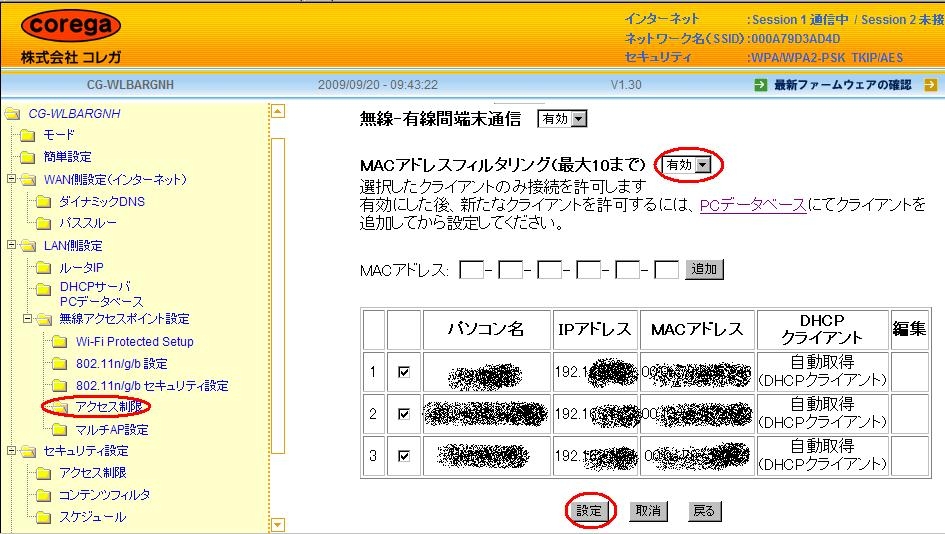Open the 無線-有線間端末通信 dropdown
Image resolution: width=945 pixels, height=534 pixels.
562,119
